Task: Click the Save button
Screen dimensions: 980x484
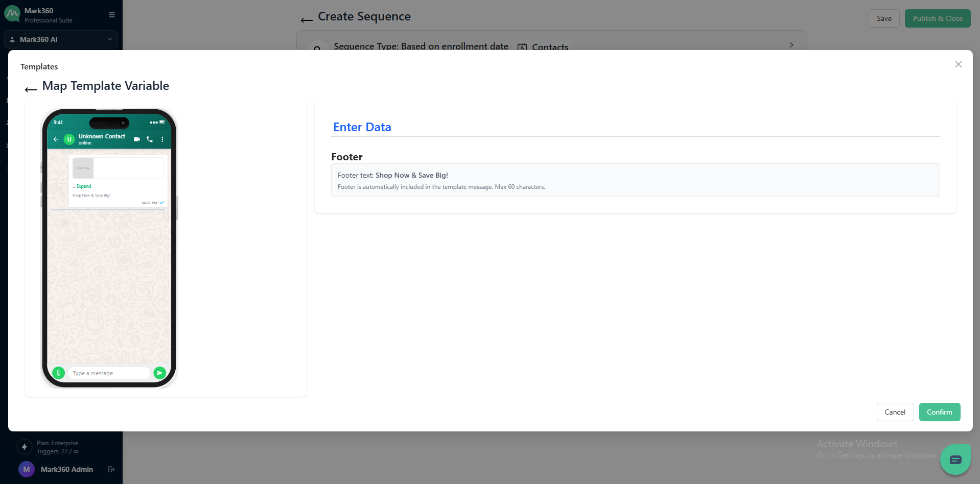Action: pyautogui.click(x=884, y=18)
